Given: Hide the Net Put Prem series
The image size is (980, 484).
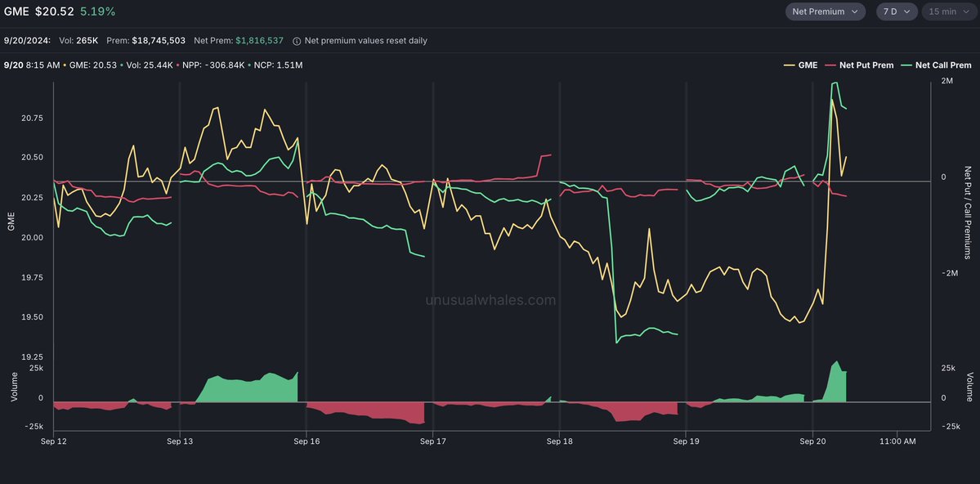Looking at the screenshot, I should pyautogui.click(x=860, y=65).
